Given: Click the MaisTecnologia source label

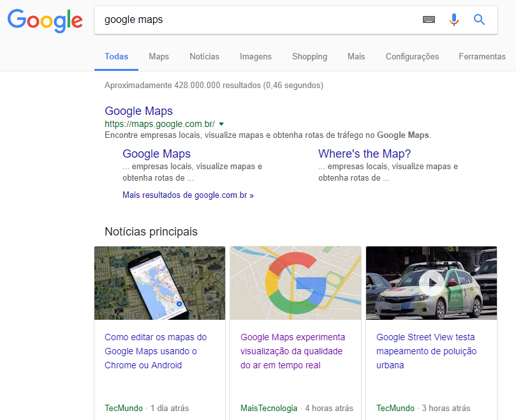Looking at the screenshot, I should coord(269,408).
